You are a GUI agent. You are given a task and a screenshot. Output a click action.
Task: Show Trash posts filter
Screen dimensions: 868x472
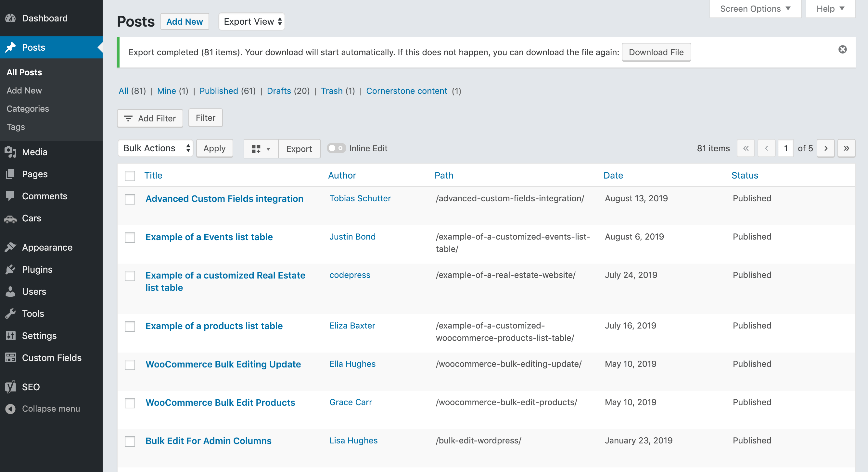(332, 91)
